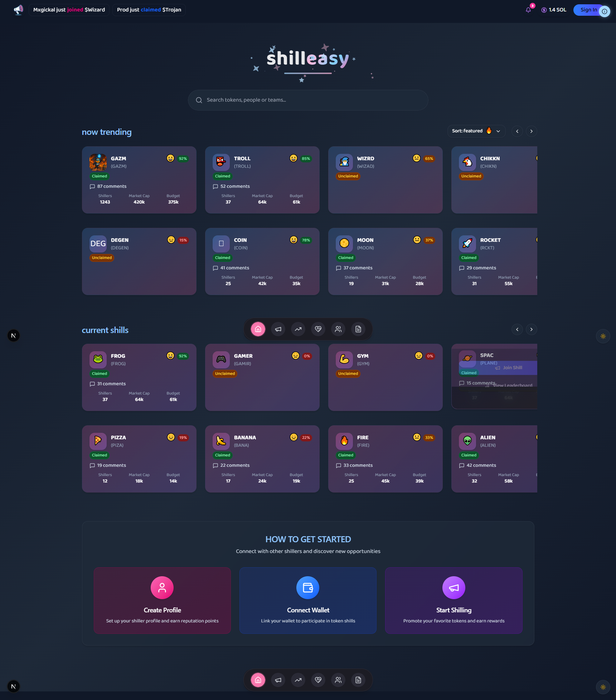Open 33 comments on FIRE card
This screenshot has width=616, height=700.
(354, 465)
